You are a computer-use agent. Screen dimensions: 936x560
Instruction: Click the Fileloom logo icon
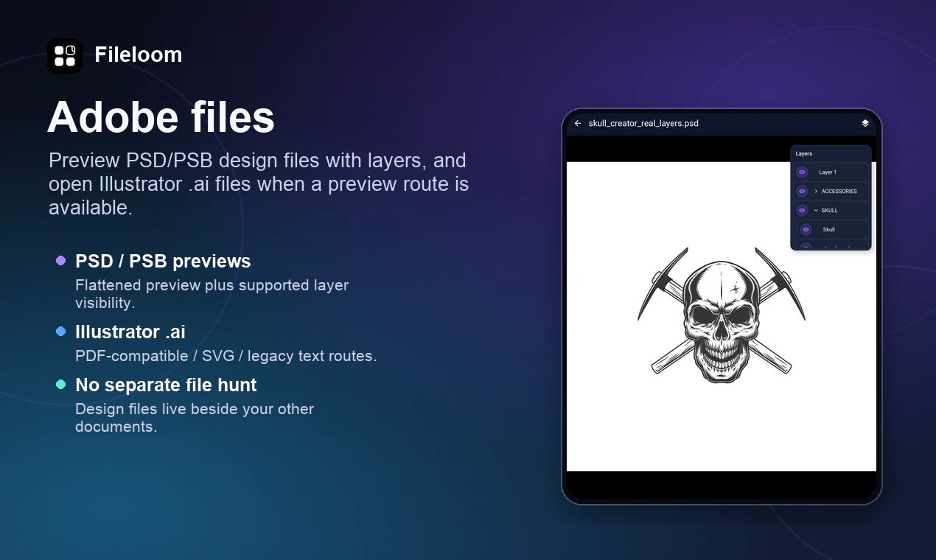(65, 55)
